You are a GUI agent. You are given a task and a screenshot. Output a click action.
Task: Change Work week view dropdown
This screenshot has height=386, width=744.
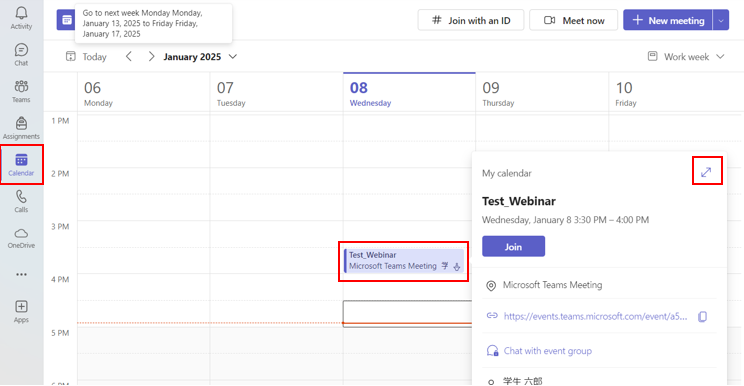(686, 57)
